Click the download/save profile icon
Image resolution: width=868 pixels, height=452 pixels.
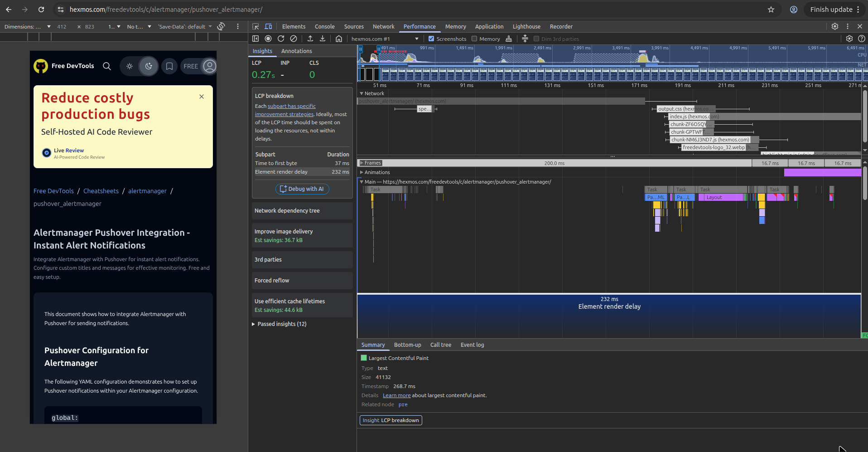[x=323, y=39]
